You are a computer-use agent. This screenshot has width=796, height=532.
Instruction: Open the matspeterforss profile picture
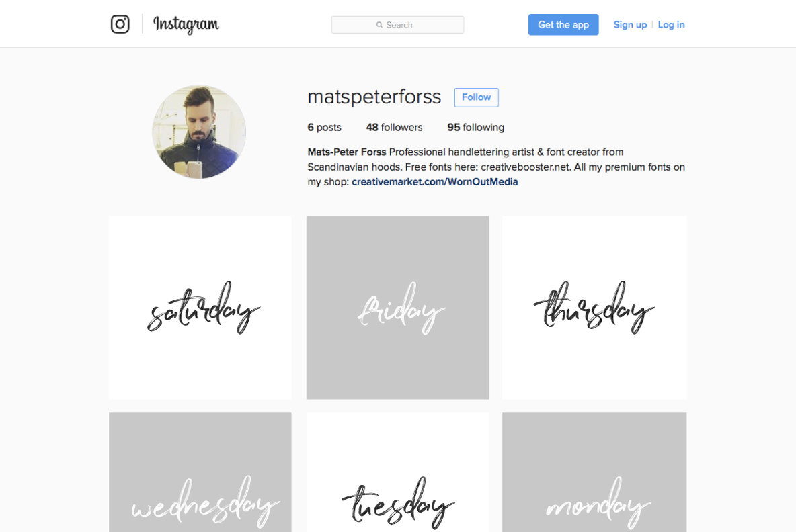199,132
